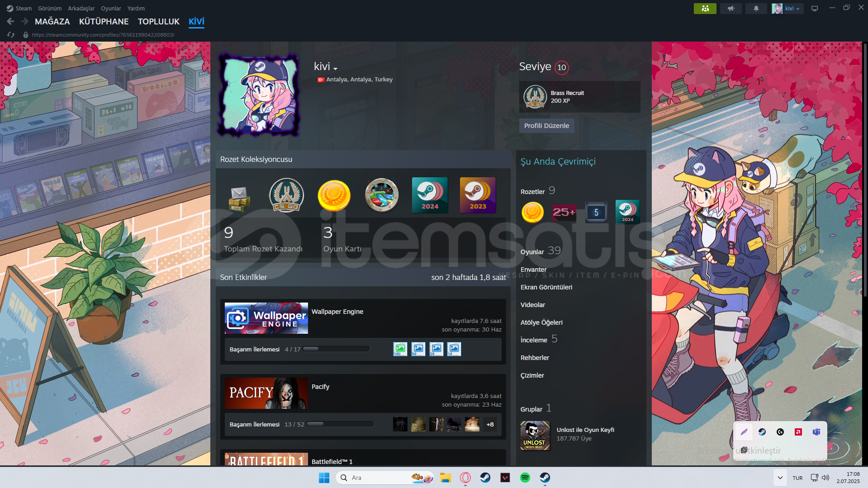Click the gold coin badge under Rozetler
868x488 pixels.
coord(532,212)
